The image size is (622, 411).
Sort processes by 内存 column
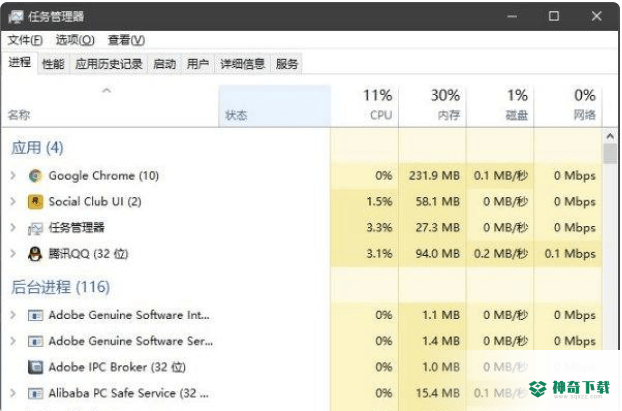pyautogui.click(x=432, y=106)
